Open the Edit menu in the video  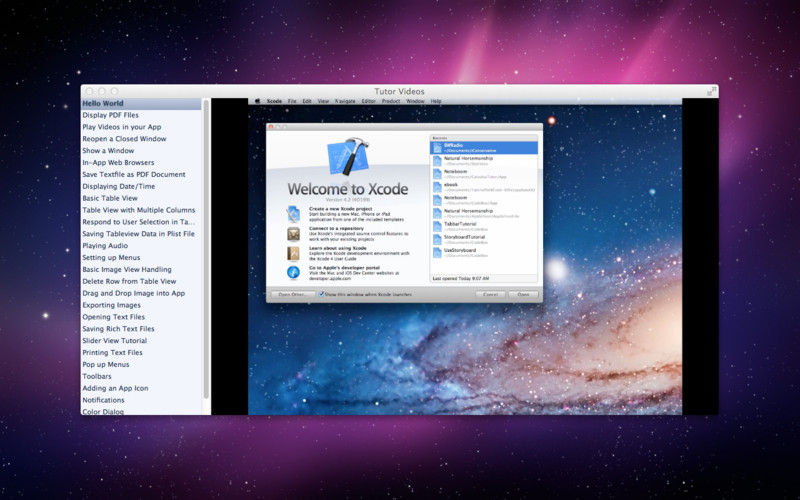pyautogui.click(x=307, y=101)
